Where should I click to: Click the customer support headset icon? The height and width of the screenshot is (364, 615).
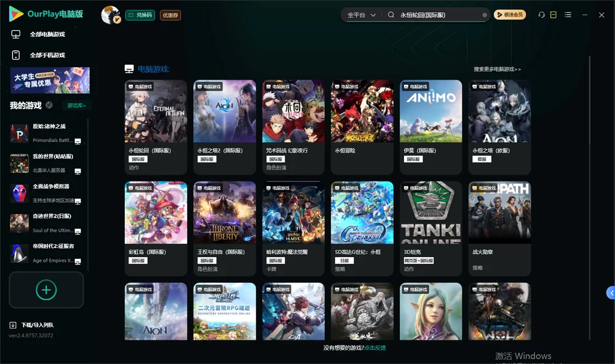pos(541,15)
